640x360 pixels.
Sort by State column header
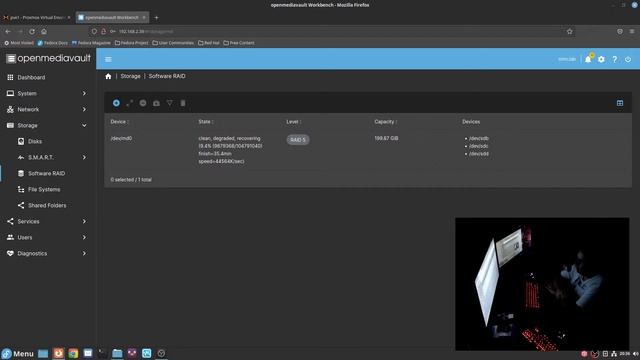coord(206,122)
